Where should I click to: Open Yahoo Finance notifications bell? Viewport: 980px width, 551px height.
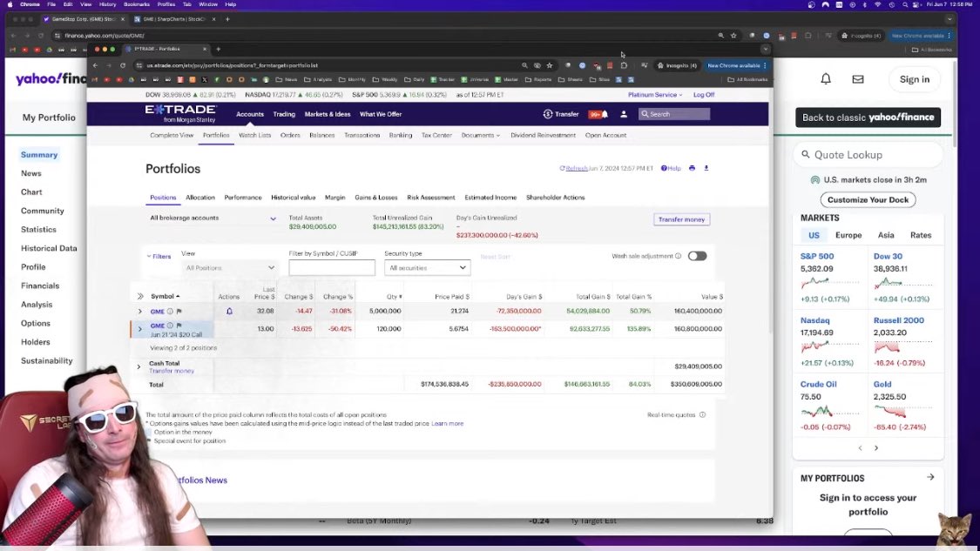[826, 78]
